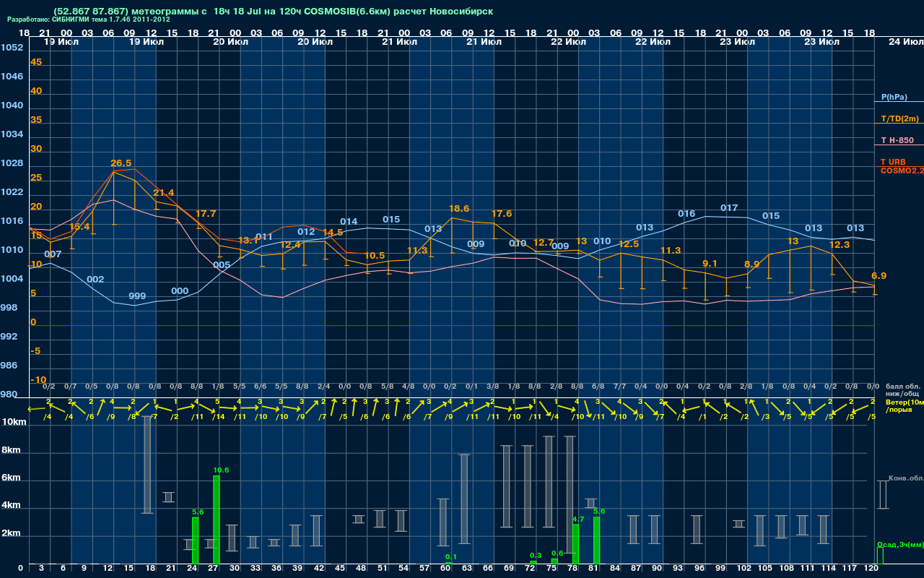924x578 pixels.
Task: Click the 26.5 peak temperature value
Action: click(121, 163)
